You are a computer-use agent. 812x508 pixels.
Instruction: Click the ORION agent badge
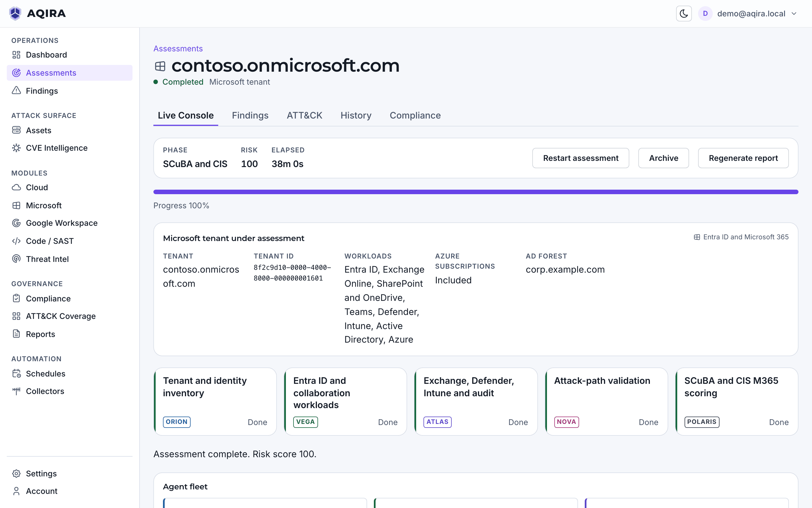[x=176, y=422]
